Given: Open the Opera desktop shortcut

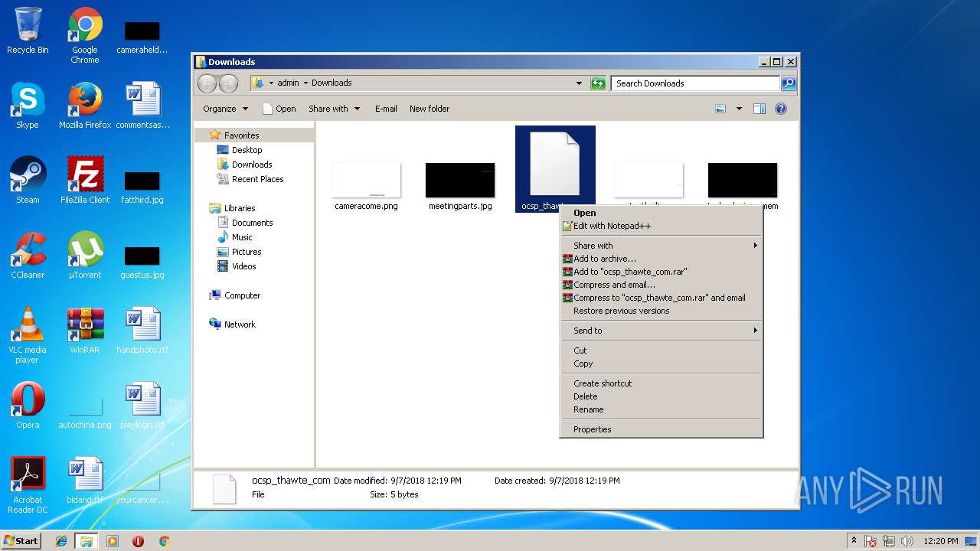Looking at the screenshot, I should [28, 406].
